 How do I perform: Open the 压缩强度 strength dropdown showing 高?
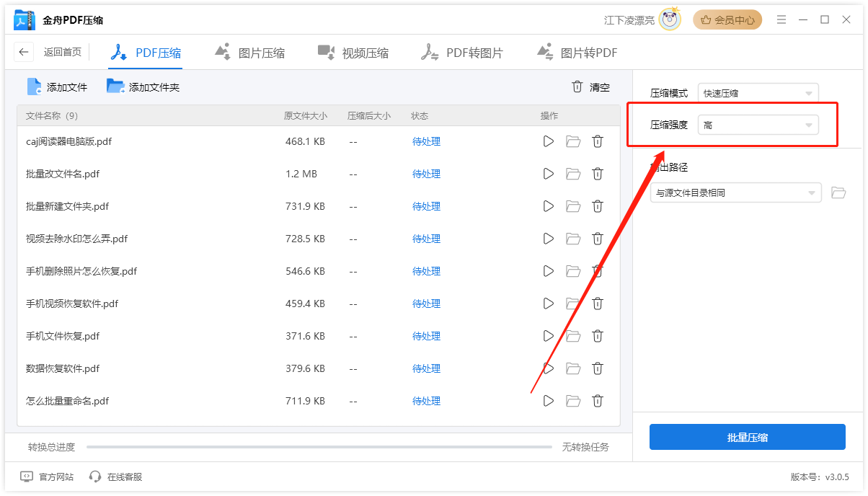click(758, 124)
